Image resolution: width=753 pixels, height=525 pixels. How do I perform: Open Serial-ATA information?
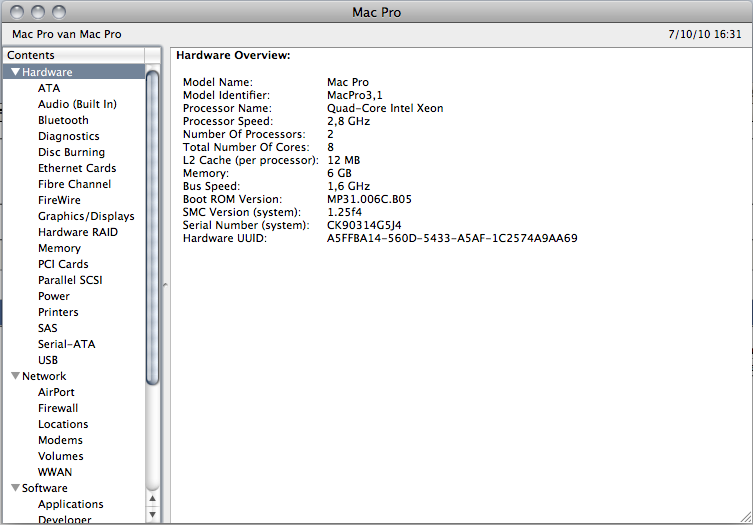67,344
